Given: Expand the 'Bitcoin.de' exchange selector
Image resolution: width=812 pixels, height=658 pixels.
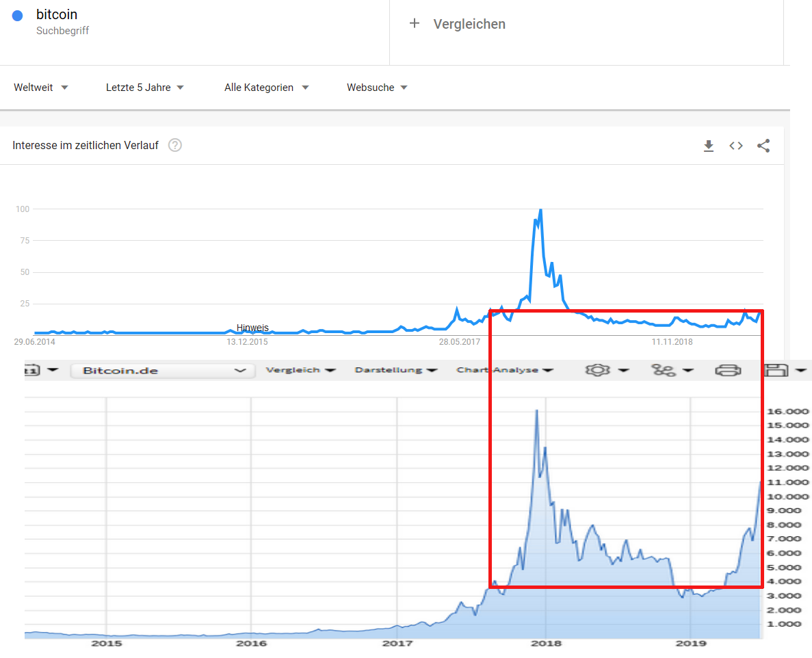Looking at the screenshot, I should (x=162, y=369).
